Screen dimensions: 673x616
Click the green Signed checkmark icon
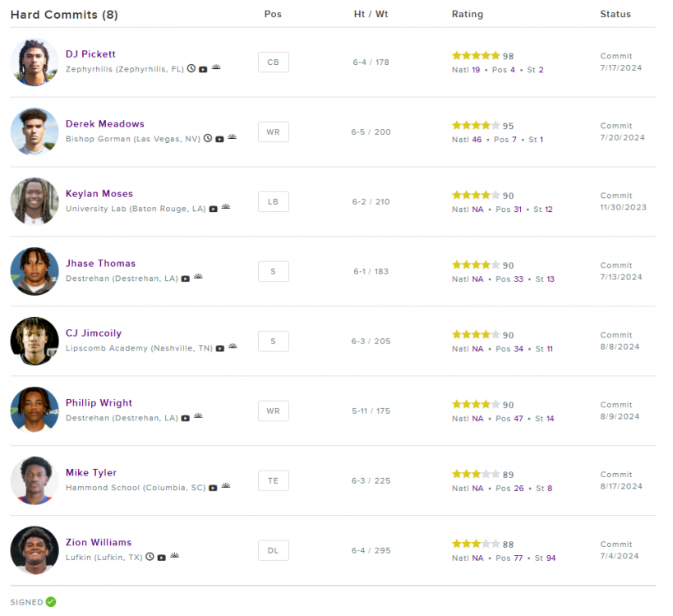click(51, 602)
